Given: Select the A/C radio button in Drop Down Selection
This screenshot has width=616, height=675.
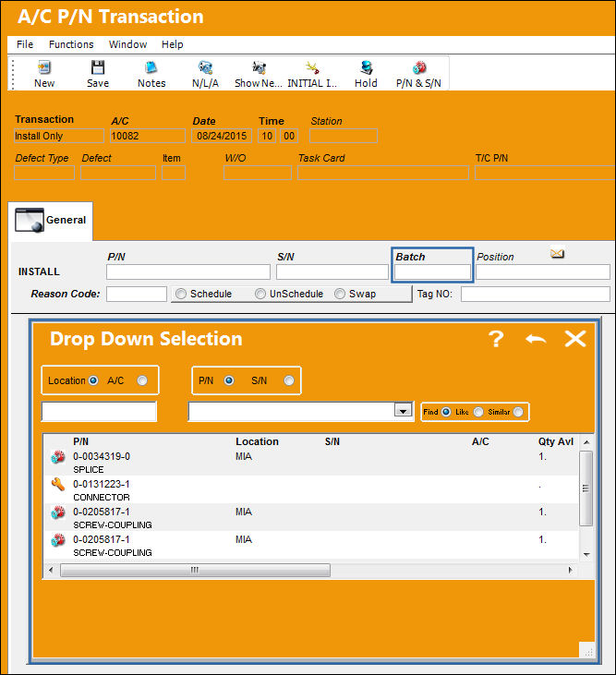Looking at the screenshot, I should (142, 380).
